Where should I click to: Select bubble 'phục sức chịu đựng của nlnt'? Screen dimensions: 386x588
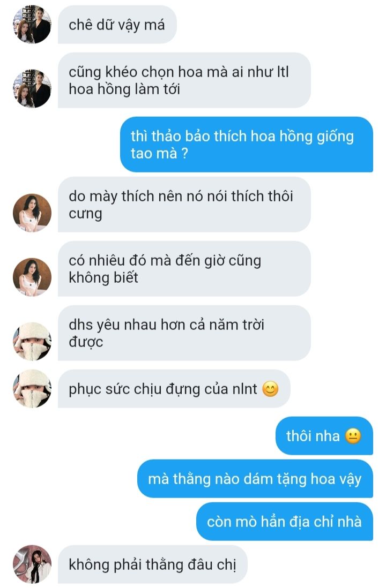[174, 388]
